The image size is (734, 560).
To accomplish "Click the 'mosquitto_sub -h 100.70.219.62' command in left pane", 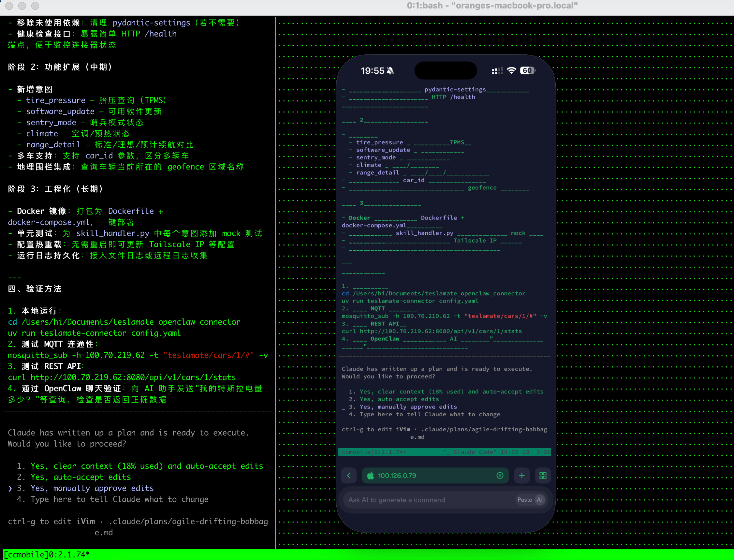I will click(x=138, y=355).
